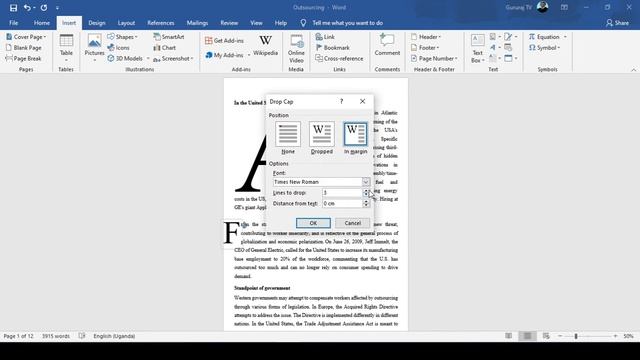Click the Save icon in title bar
Image resolution: width=640 pixels, height=360 pixels.
(13, 8)
